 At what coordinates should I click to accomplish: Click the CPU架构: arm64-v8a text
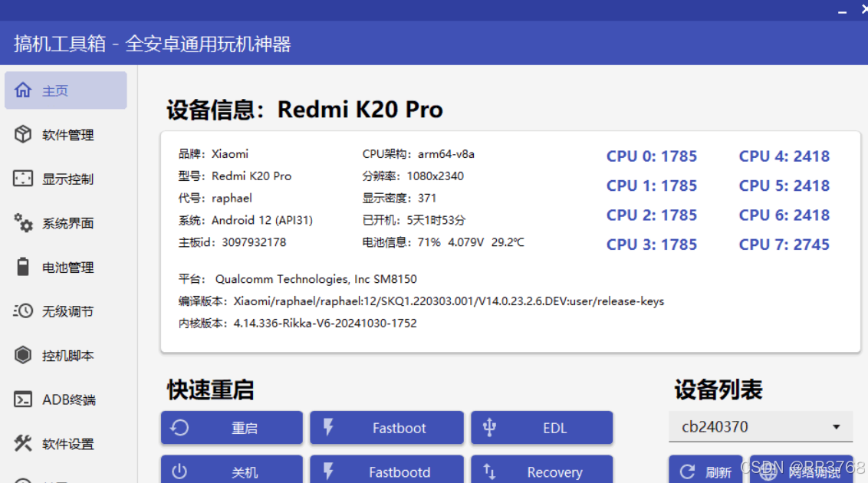(419, 154)
